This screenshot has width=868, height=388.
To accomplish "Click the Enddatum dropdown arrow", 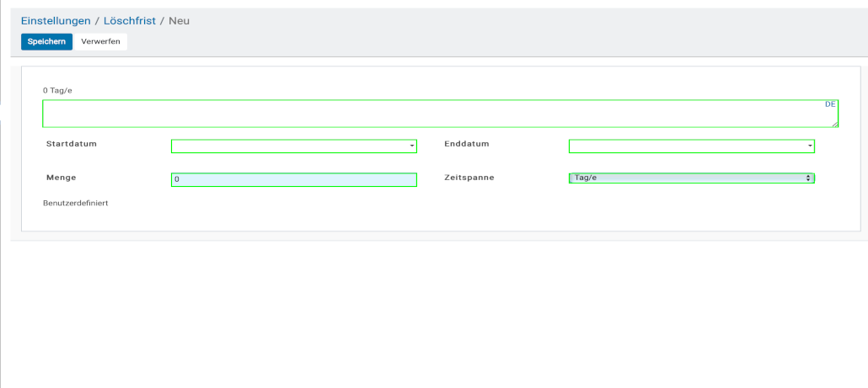I will [x=810, y=146].
